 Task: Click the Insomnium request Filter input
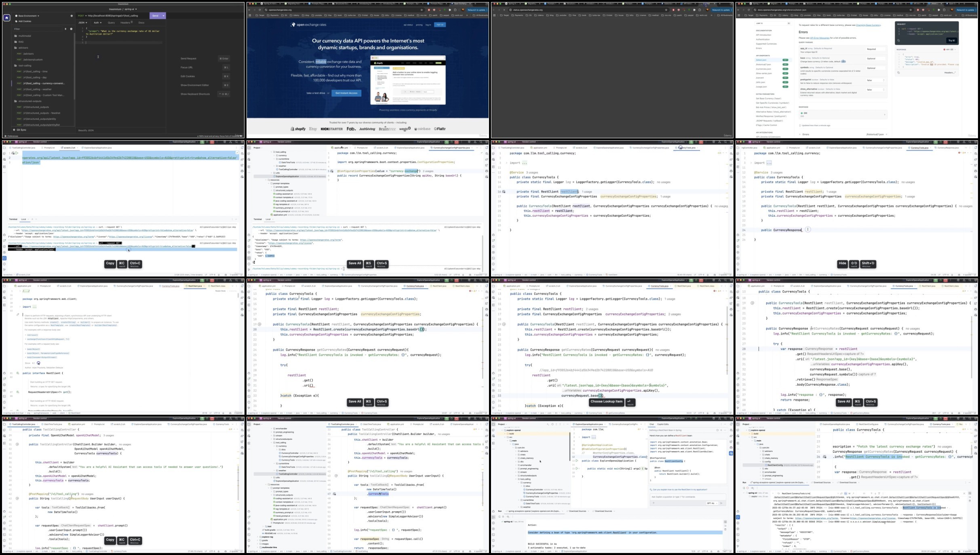pos(38,29)
